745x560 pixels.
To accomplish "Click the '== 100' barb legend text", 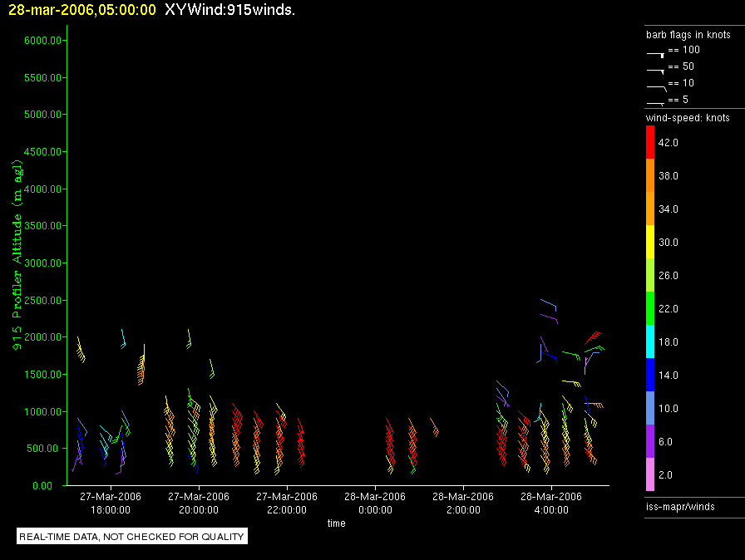I will point(684,50).
